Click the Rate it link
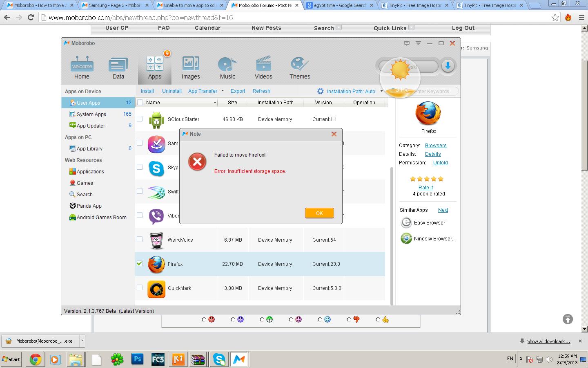 425,188
